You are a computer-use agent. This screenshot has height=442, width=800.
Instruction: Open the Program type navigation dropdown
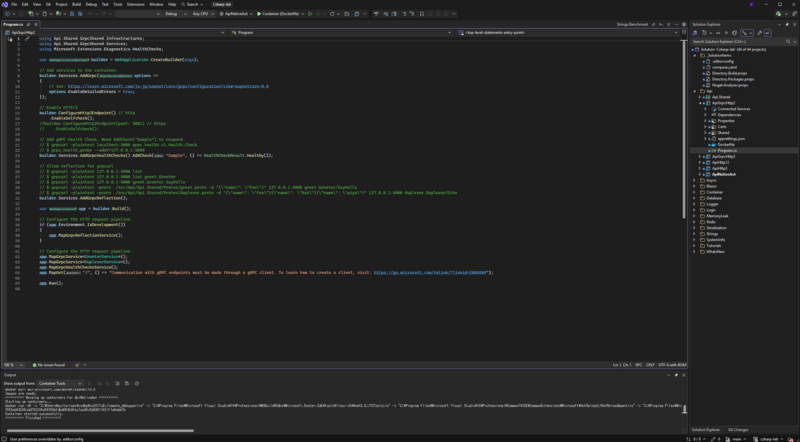pos(340,32)
